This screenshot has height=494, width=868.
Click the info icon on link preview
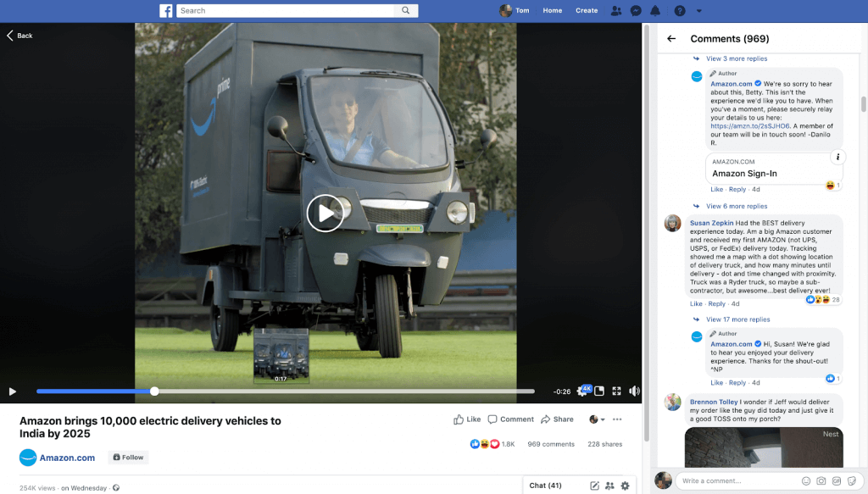[837, 157]
